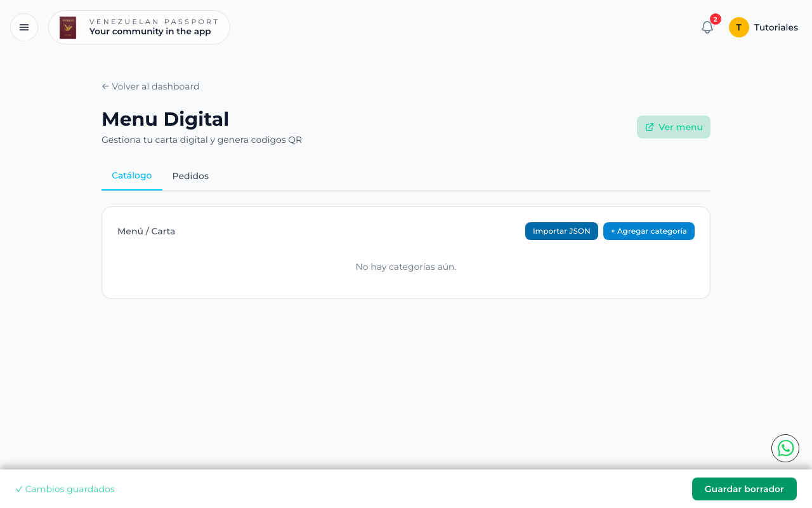
Task: Click the No hay categorías aún message
Action: pyautogui.click(x=406, y=267)
